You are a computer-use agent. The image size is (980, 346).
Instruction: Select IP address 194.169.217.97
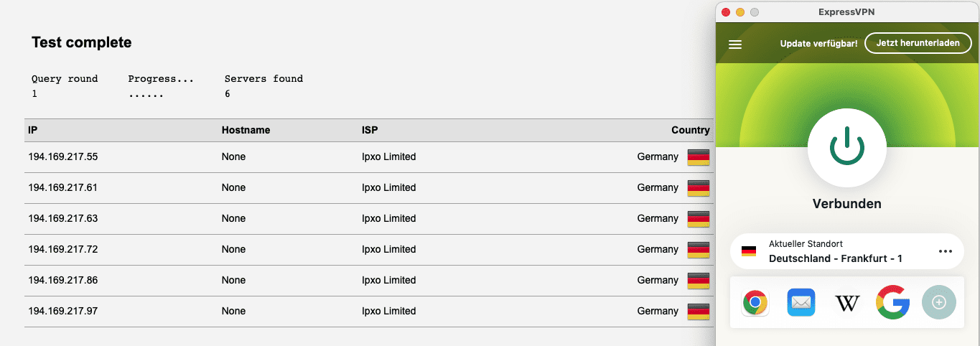62,311
